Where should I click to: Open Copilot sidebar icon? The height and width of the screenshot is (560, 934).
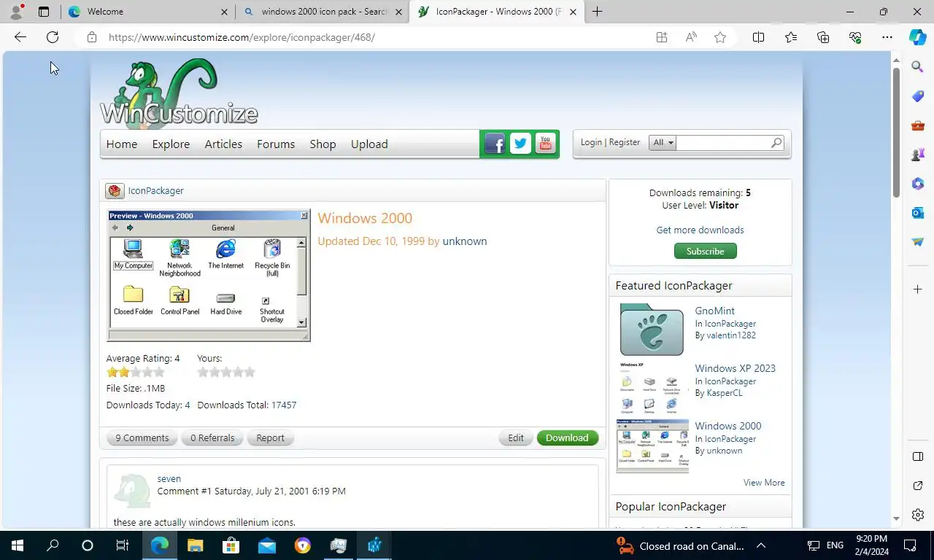coord(918,37)
